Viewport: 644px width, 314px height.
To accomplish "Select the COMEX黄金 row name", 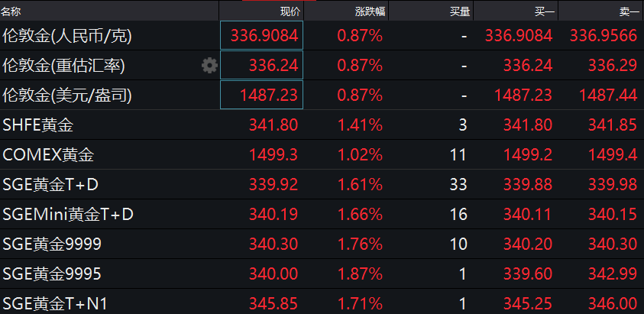I will [x=48, y=155].
